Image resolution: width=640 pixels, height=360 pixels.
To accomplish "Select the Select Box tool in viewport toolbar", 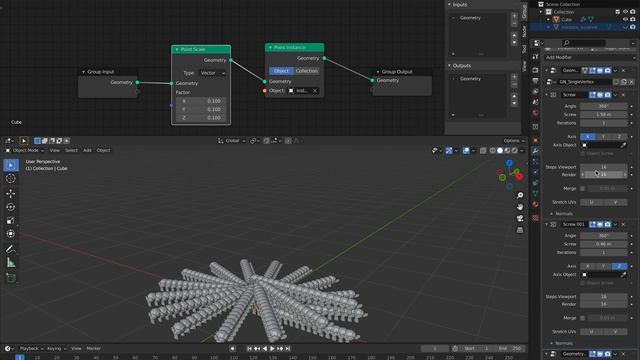I will click(x=11, y=165).
